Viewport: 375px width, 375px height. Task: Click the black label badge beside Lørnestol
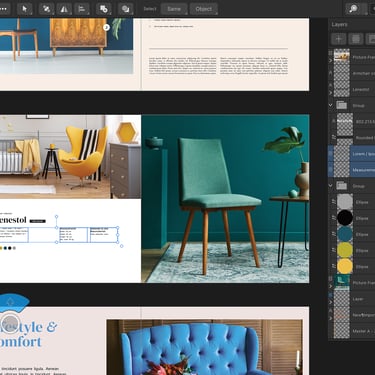pyautogui.click(x=38, y=221)
